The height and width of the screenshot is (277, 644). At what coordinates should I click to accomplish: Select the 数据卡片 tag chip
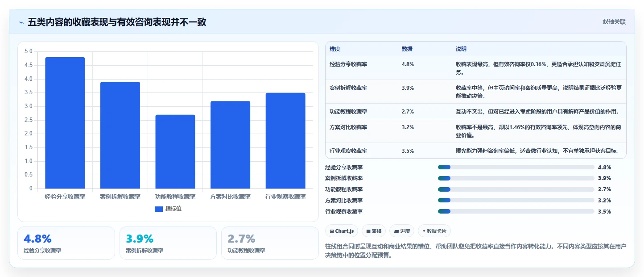[434, 231]
